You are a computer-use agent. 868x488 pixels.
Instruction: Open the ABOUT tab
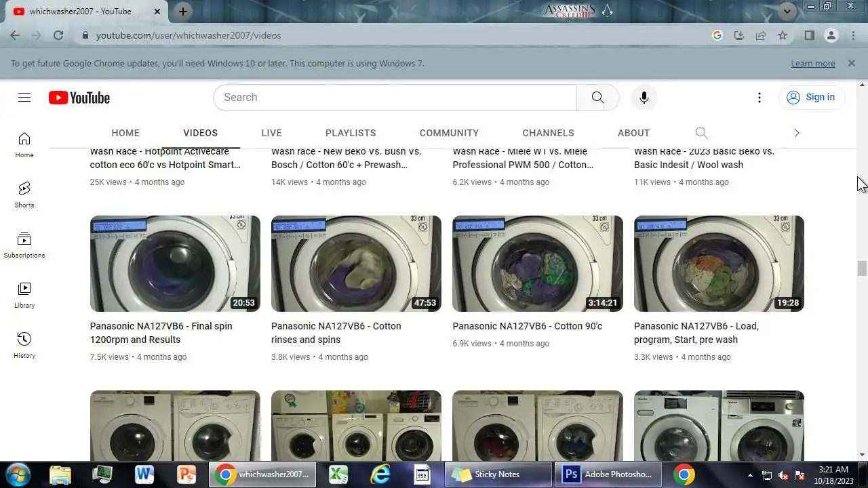click(x=633, y=133)
